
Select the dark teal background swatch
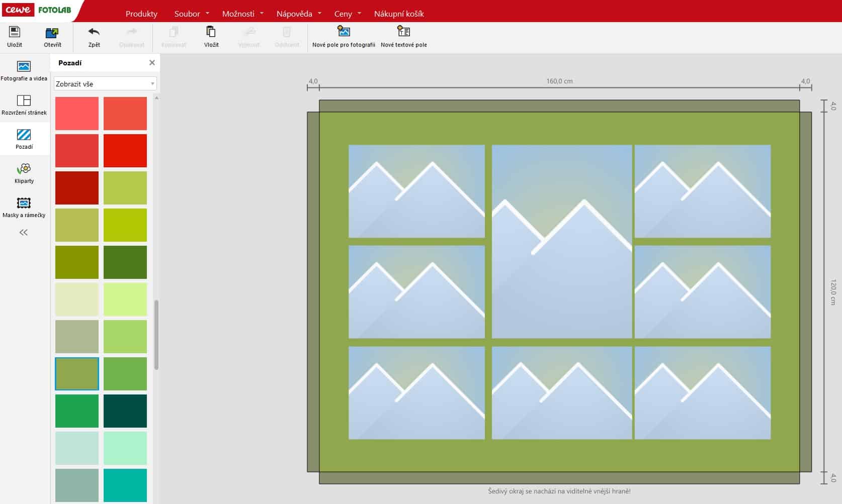tap(125, 411)
